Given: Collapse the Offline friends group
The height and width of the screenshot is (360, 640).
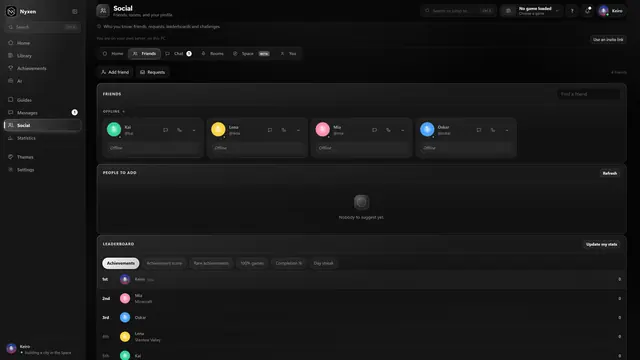Looking at the screenshot, I should pyautogui.click(x=114, y=111).
